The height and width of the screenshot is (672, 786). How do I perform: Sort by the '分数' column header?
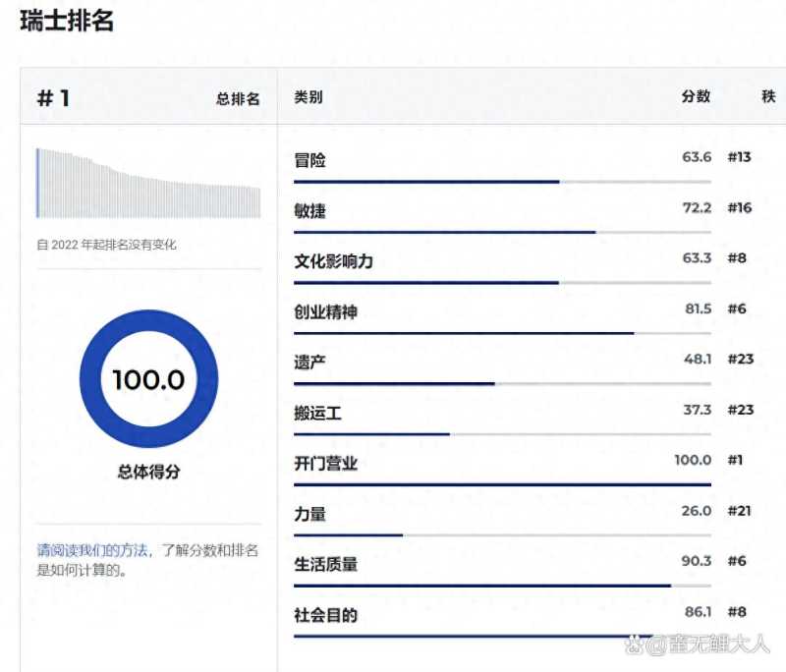click(x=696, y=96)
